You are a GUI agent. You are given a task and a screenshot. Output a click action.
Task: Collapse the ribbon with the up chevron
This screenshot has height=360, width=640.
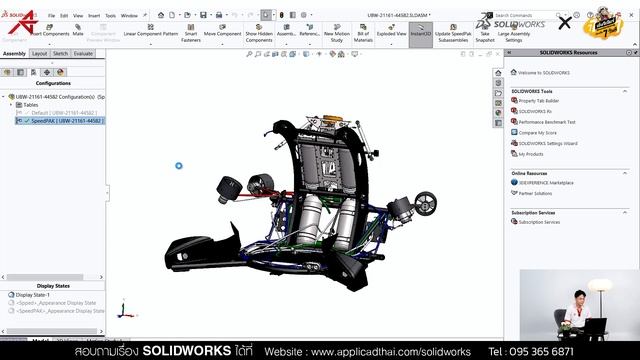635,44
